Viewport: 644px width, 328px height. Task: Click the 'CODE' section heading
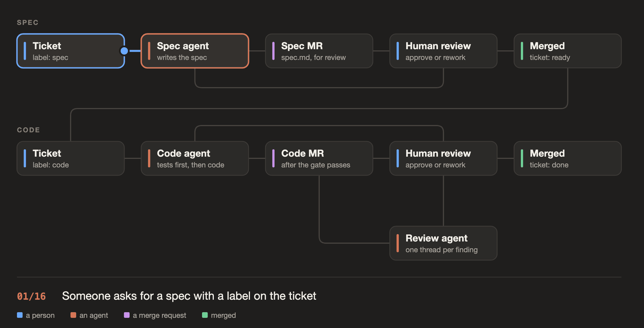(29, 130)
